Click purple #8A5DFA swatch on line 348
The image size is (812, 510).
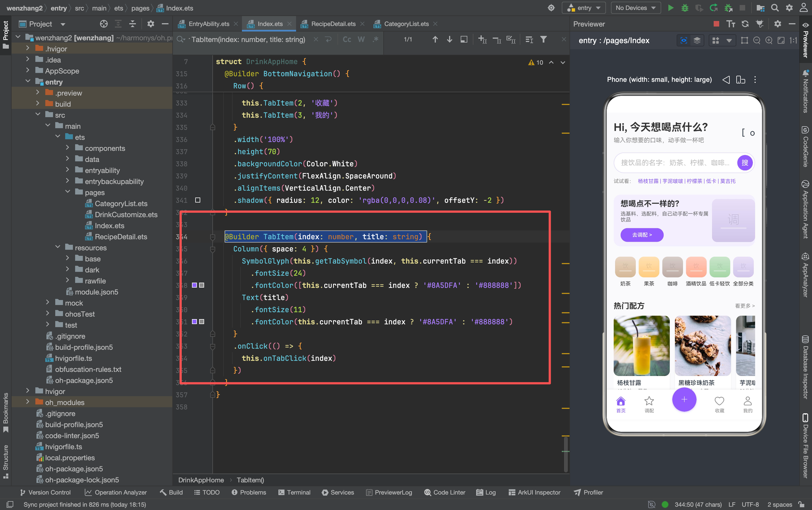(194, 285)
